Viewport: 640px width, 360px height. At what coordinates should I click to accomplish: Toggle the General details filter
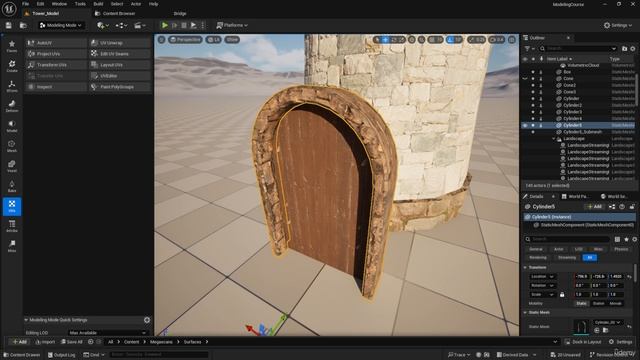[536, 249]
